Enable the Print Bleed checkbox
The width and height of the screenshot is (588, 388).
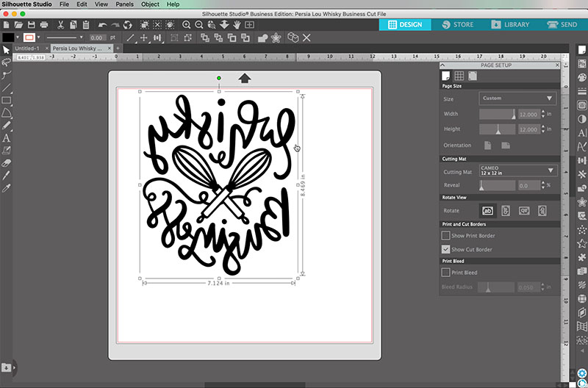coord(445,272)
